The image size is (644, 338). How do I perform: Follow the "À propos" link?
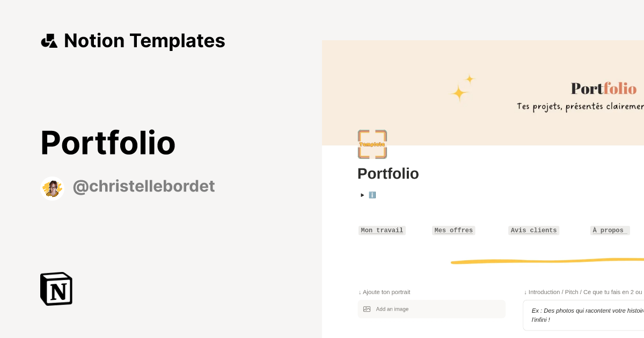pos(609,230)
